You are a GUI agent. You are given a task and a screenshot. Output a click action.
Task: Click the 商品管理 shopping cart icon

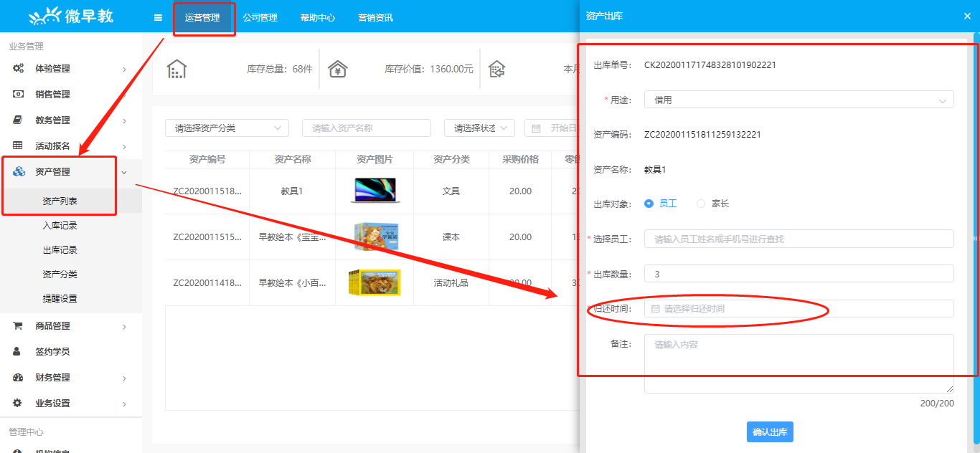18,326
